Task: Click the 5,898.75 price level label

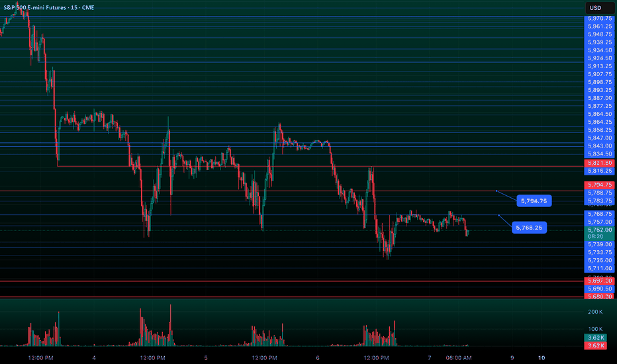Action: (x=600, y=82)
